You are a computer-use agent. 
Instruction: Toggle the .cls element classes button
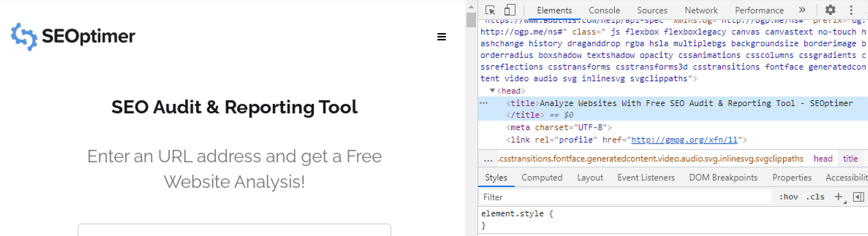pyautogui.click(x=815, y=197)
